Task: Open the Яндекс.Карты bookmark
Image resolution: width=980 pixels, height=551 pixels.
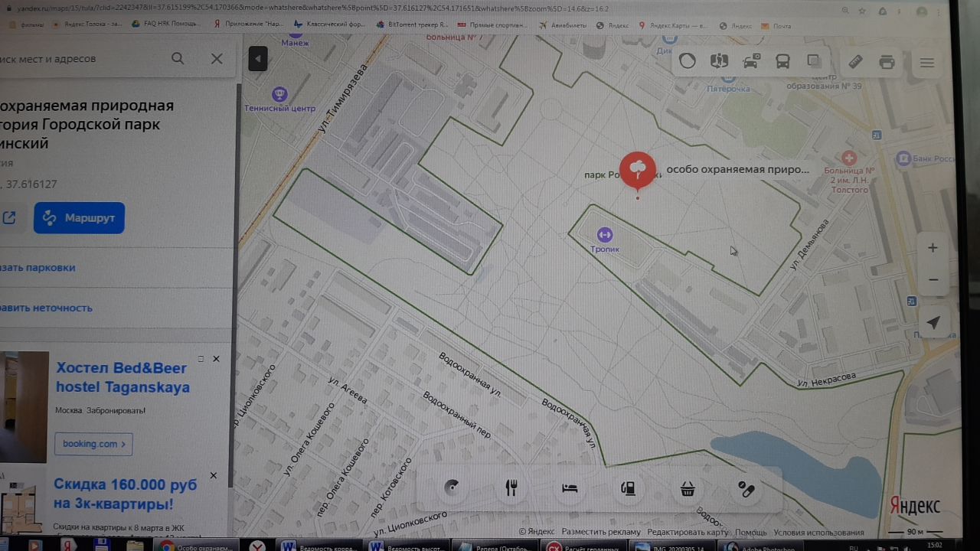Action: point(674,25)
